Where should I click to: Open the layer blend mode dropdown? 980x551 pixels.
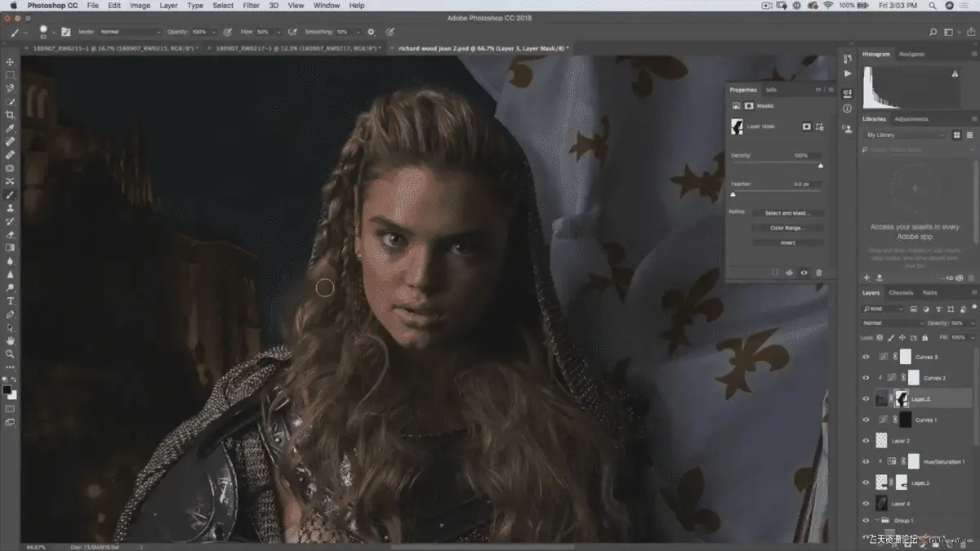893,323
